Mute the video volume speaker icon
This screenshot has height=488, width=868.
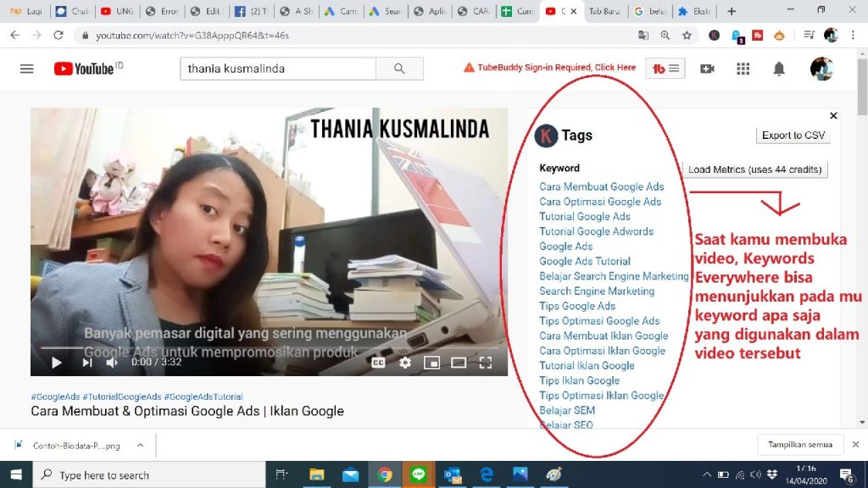tap(112, 363)
